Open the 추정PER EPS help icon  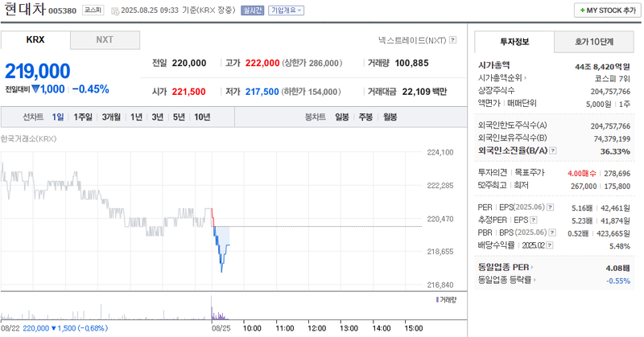click(534, 220)
